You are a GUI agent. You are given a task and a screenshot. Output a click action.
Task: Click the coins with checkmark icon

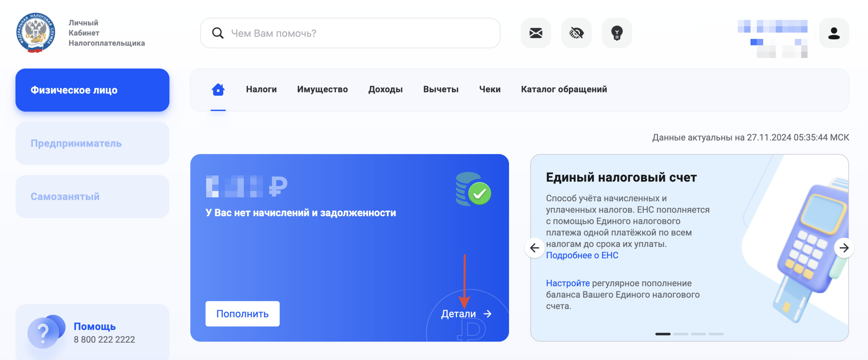point(473,190)
